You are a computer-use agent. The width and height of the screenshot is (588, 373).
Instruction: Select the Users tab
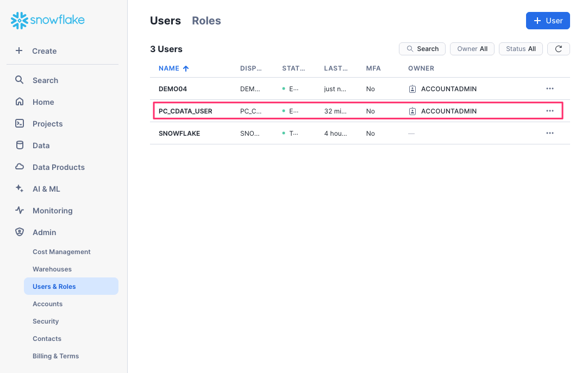(165, 21)
